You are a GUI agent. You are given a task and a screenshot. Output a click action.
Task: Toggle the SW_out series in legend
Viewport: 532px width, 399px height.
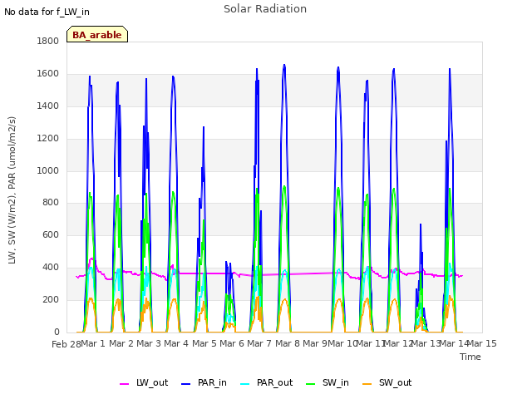[x=387, y=382]
